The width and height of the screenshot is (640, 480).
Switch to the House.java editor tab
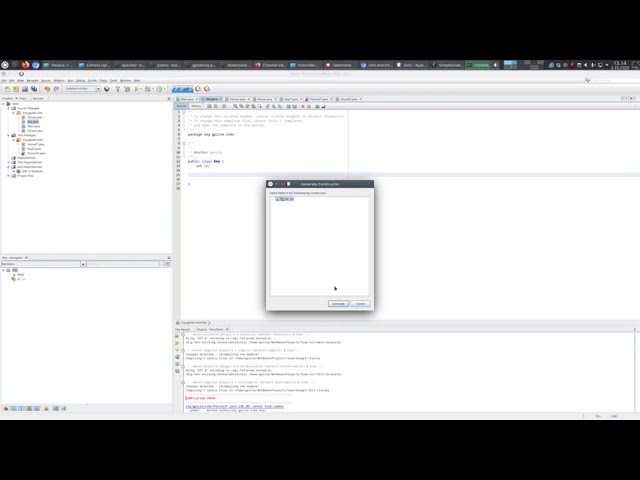pos(264,99)
